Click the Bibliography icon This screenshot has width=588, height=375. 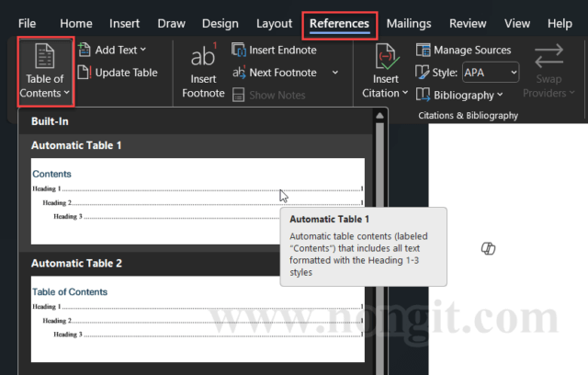tap(423, 95)
